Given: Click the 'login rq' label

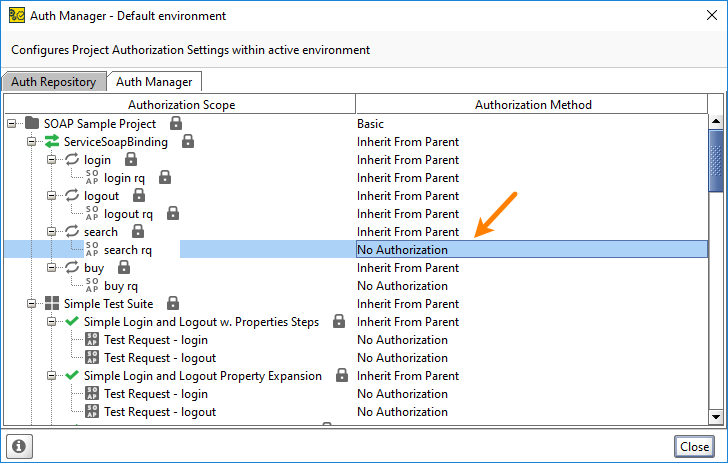Looking at the screenshot, I should [124, 178].
